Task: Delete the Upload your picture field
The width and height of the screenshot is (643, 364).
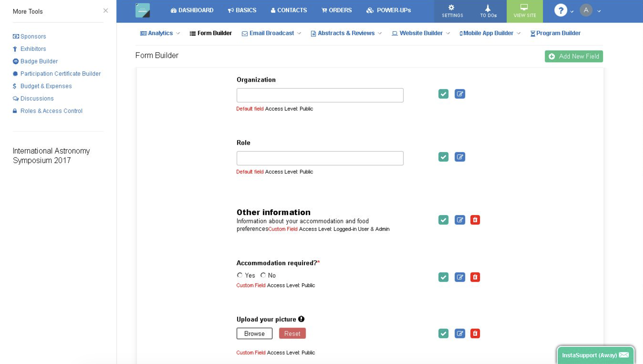Action: [x=475, y=334]
